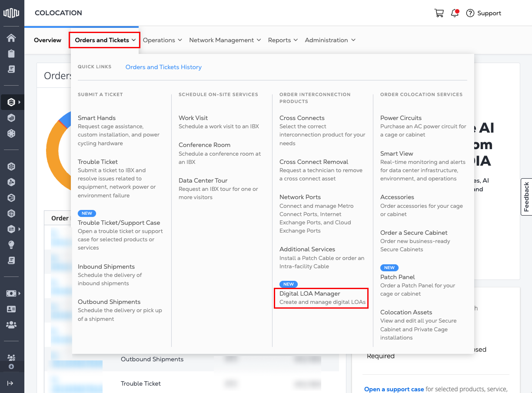Image resolution: width=532 pixels, height=393 pixels.
Task: Click the Home icon in the sidebar
Action: coord(11,38)
